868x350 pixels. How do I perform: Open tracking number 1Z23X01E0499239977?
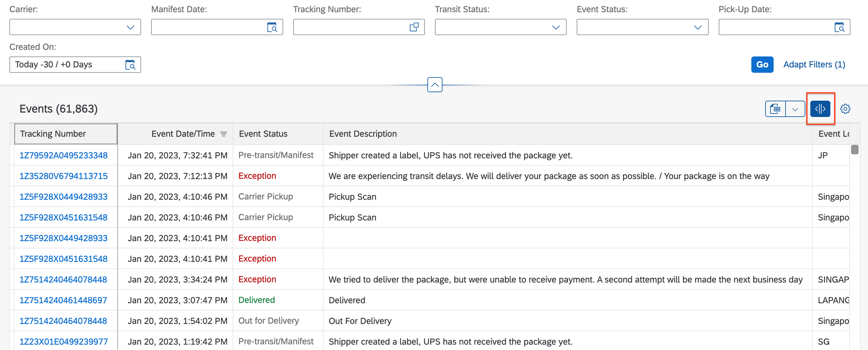point(63,342)
